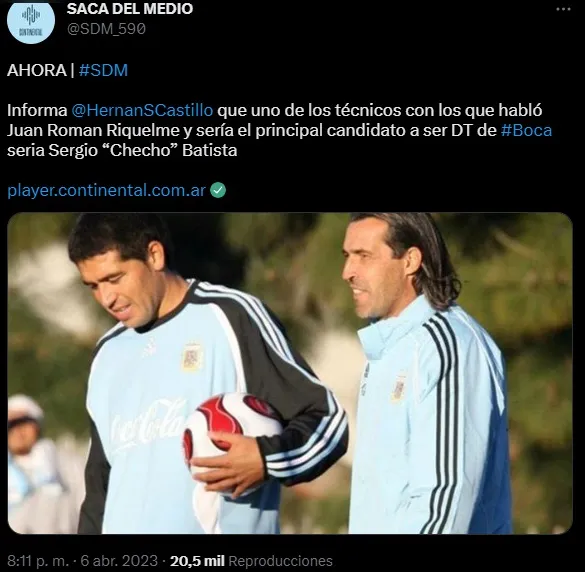
Task: Open the 6 abr. 2023 date link
Action: point(119,561)
